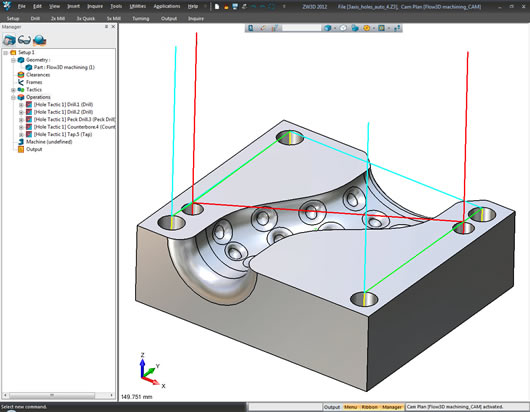The image size is (530, 412).
Task: Switch to the Inquire ribbon tab
Action: point(196,19)
